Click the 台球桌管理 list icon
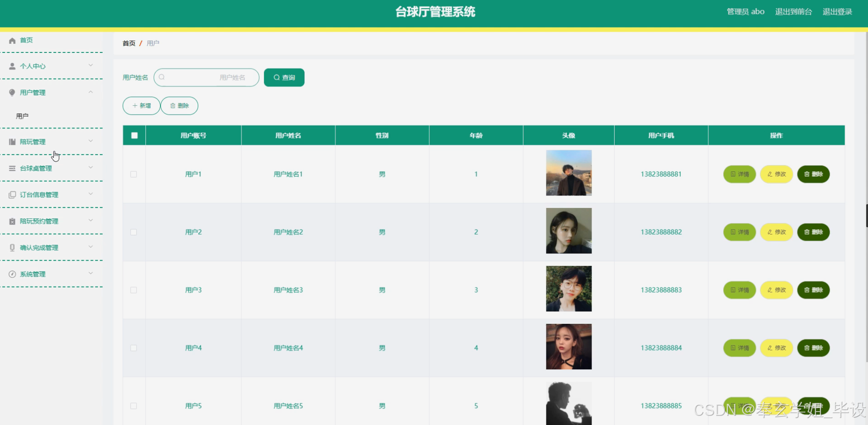The image size is (868, 425). [12, 168]
